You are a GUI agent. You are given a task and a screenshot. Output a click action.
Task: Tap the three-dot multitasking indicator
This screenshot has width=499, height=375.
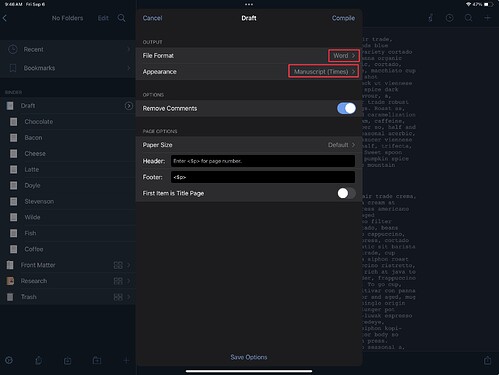pos(249,4)
